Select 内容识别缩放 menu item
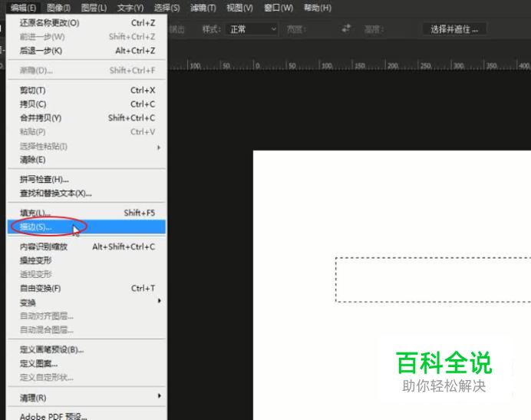This screenshot has width=531, height=420. [x=87, y=246]
